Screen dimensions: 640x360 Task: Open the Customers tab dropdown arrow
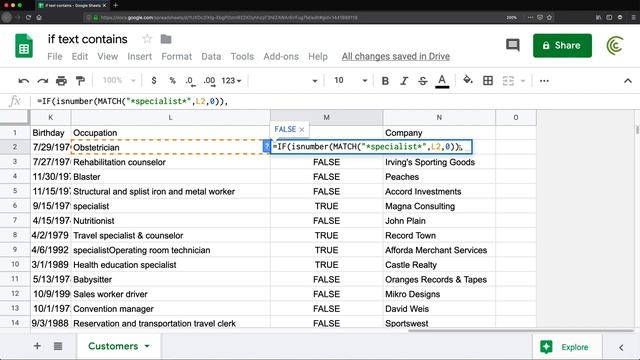point(147,346)
